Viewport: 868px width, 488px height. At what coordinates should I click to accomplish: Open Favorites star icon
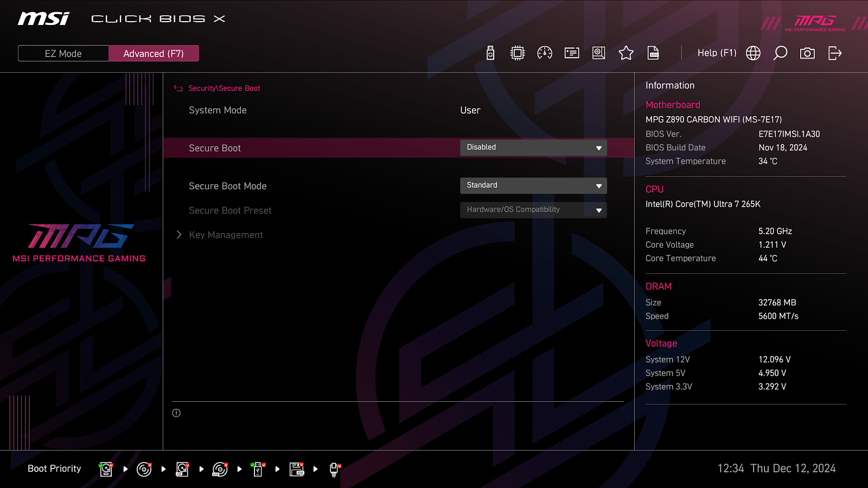pyautogui.click(x=626, y=53)
